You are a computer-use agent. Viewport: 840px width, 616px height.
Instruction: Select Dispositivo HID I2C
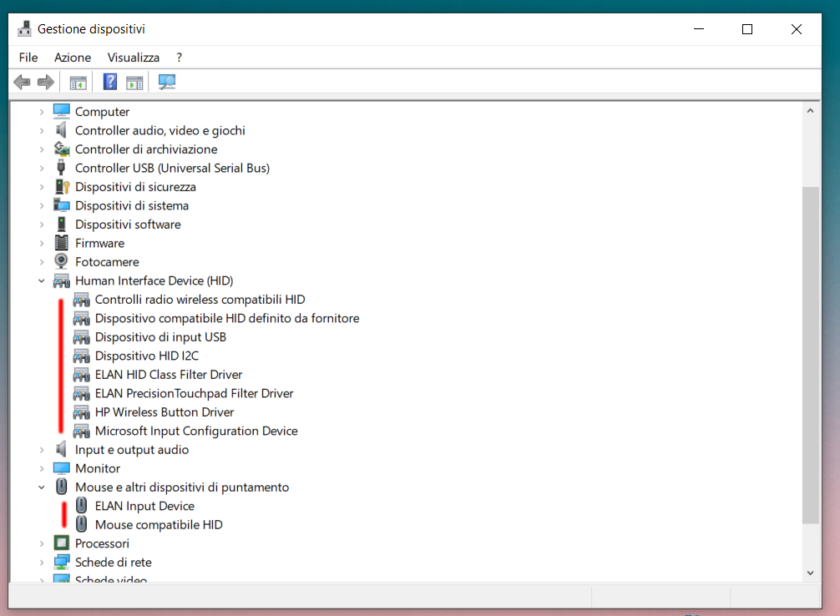click(147, 356)
